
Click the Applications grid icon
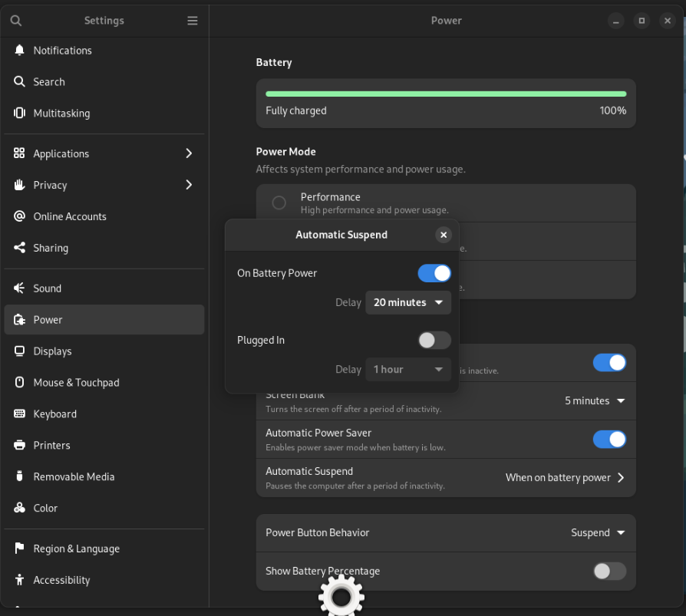pos(19,153)
